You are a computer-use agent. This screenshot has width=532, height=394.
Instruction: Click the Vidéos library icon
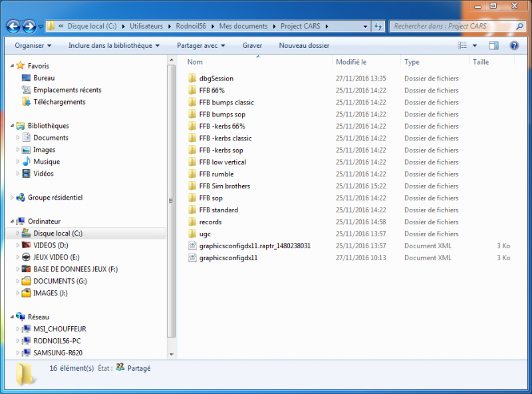click(26, 174)
